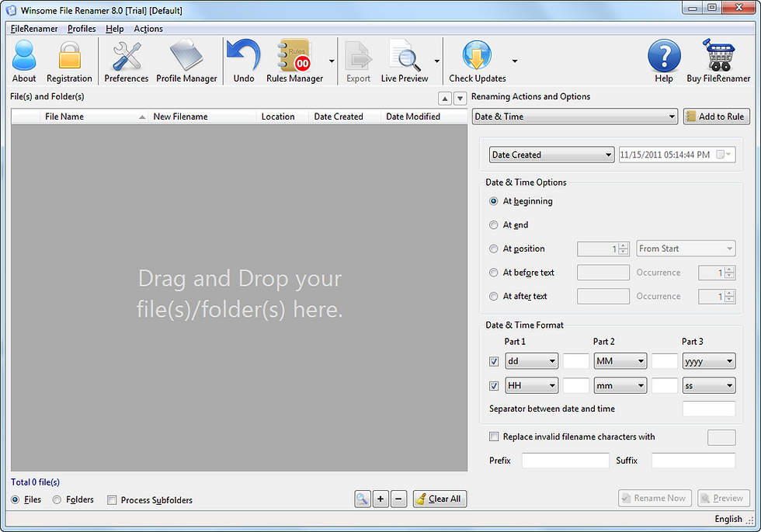Screen dimensions: 761x532
Task: Open the yyyy year part dropdown
Action: pyautogui.click(x=709, y=361)
